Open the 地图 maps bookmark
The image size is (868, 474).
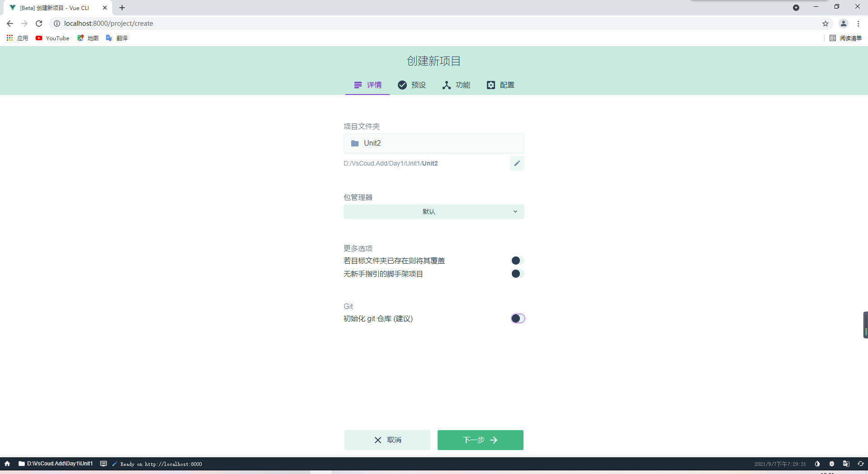tap(88, 38)
